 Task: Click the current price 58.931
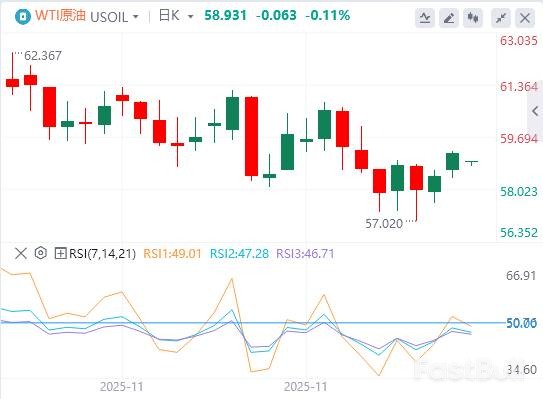click(225, 16)
